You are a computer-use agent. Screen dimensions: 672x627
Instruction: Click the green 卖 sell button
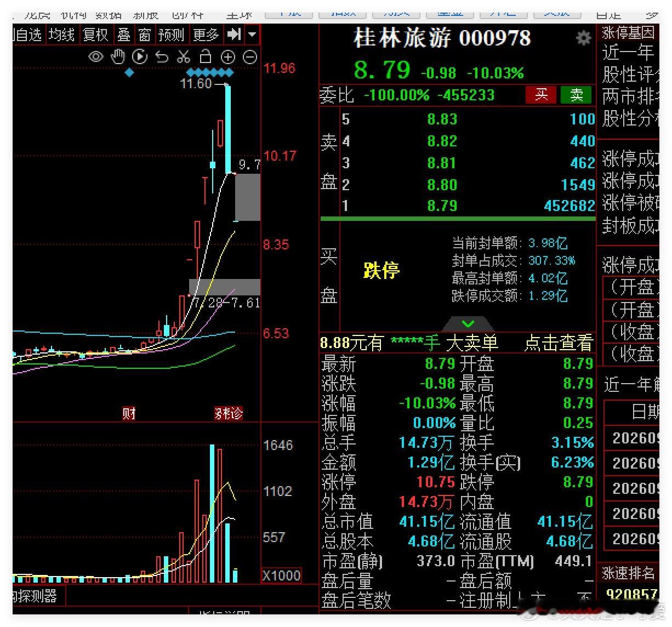point(576,95)
